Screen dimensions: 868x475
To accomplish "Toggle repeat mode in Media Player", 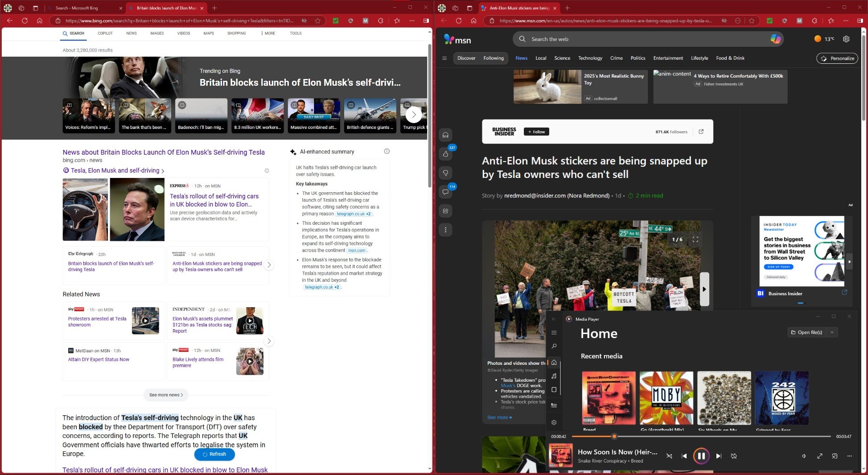I will (x=734, y=456).
